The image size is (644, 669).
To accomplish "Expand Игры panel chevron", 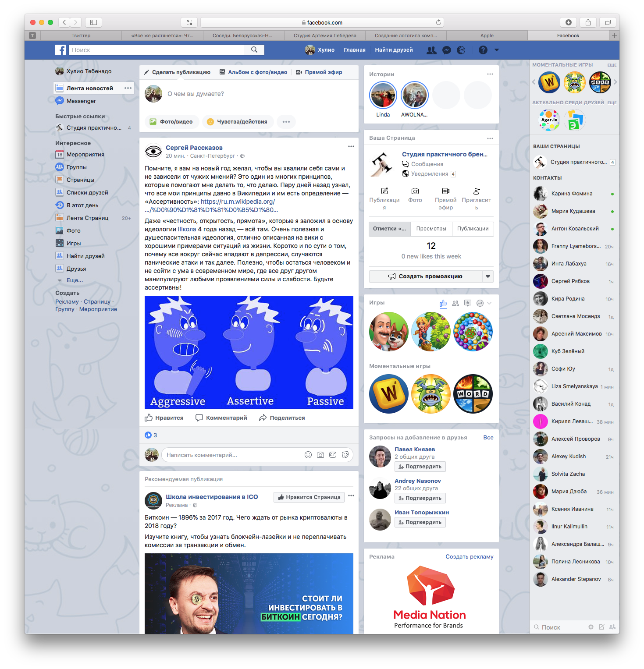I will [490, 303].
